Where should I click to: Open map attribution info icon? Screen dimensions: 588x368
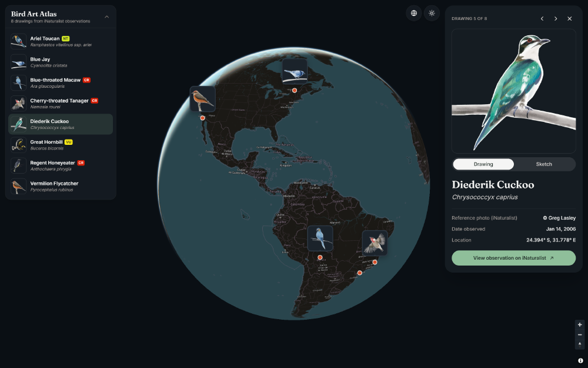[x=580, y=360]
